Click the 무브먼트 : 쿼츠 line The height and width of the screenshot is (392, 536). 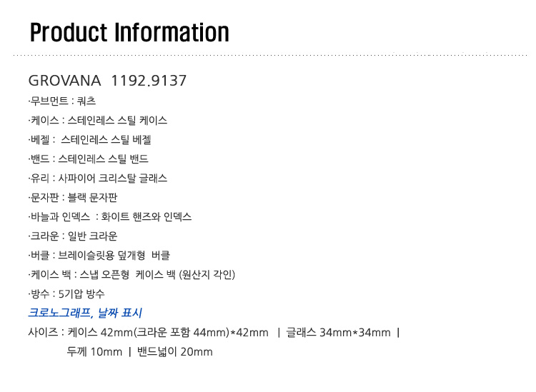(x=62, y=101)
